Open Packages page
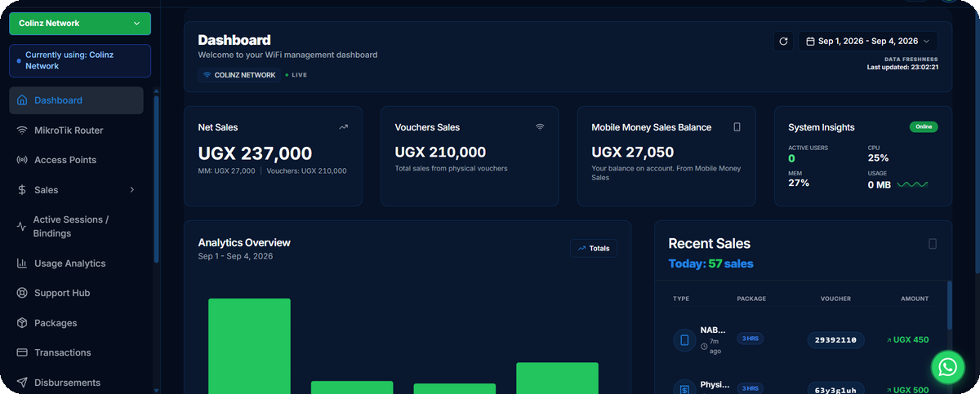The width and height of the screenshot is (980, 394). point(76,323)
